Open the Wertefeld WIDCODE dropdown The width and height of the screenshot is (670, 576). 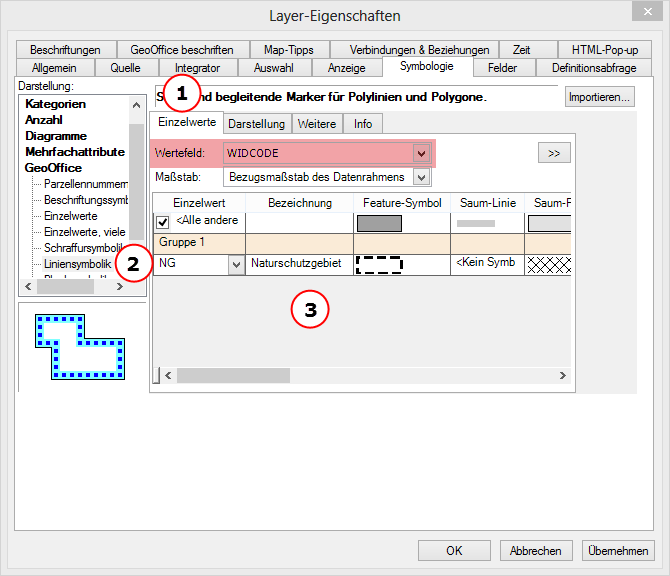pos(421,153)
